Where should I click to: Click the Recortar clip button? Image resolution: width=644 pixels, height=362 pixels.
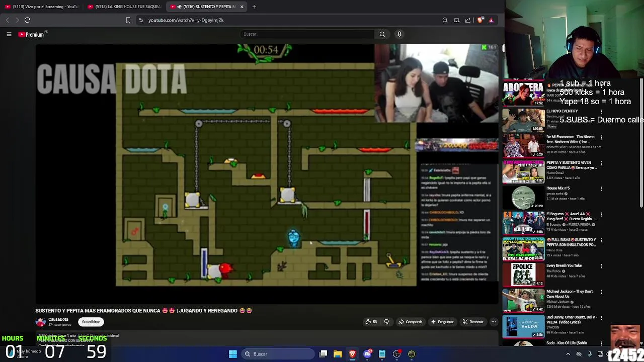pyautogui.click(x=473, y=322)
